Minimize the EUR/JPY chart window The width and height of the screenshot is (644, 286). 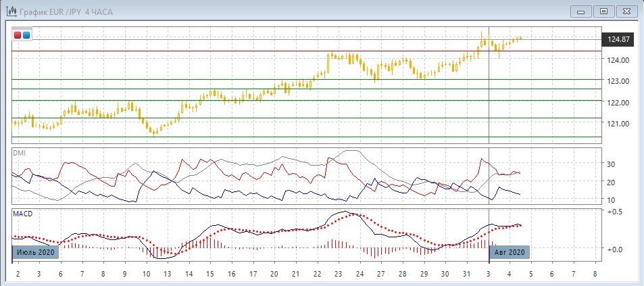coord(582,11)
